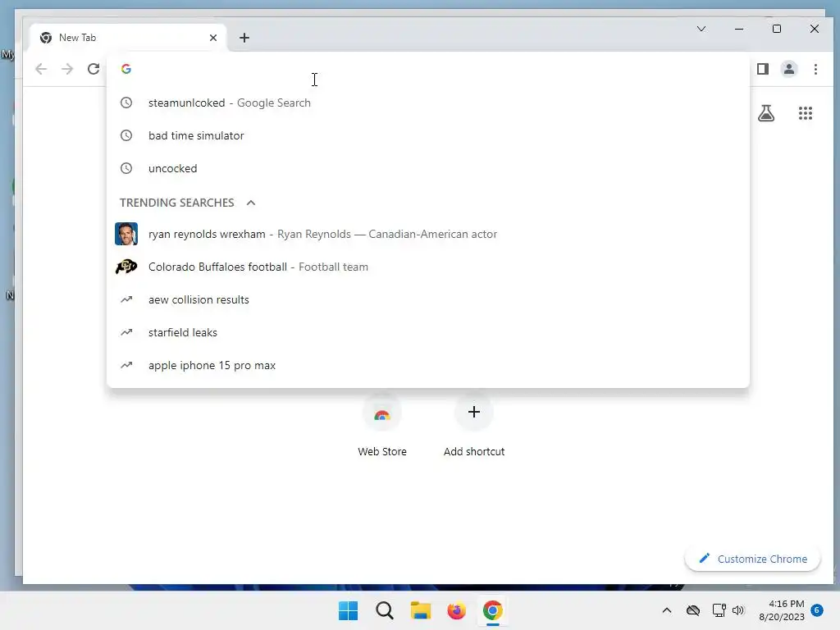Show hidden system tray icons

pyautogui.click(x=666, y=610)
